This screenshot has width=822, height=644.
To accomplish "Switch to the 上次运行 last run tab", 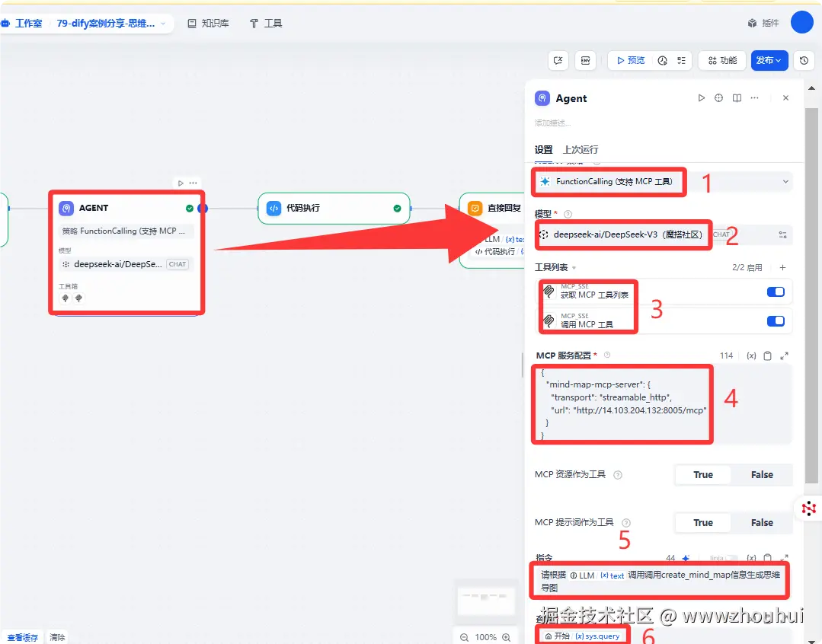I will click(x=581, y=150).
